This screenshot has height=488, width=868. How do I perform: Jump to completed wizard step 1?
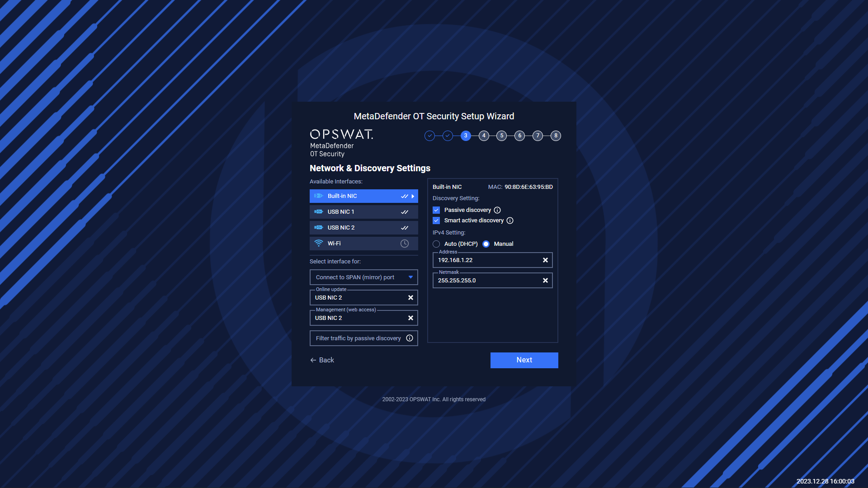(x=429, y=136)
